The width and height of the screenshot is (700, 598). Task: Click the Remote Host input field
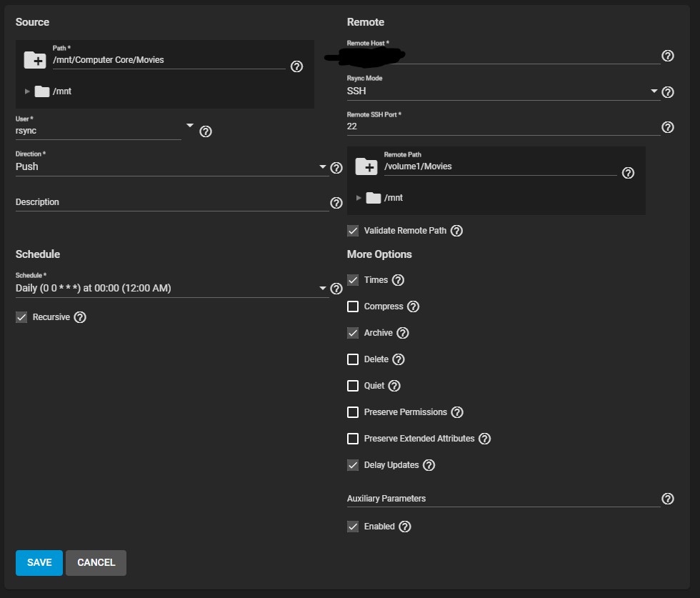[x=504, y=56]
